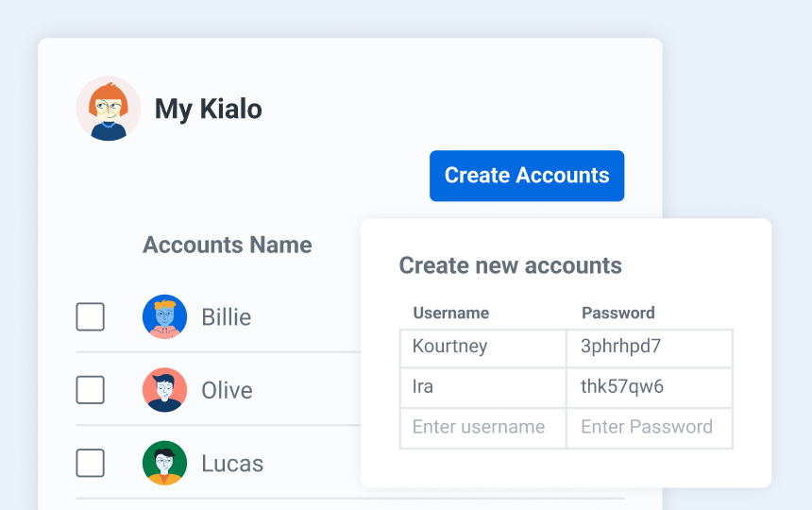The width and height of the screenshot is (812, 510).
Task: Open the Olive account name
Action: pos(227,390)
